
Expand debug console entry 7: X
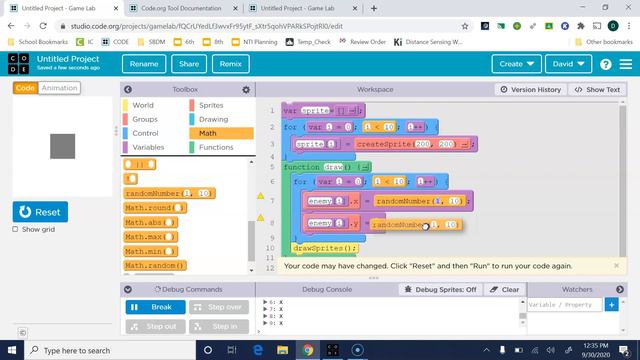[265, 309]
